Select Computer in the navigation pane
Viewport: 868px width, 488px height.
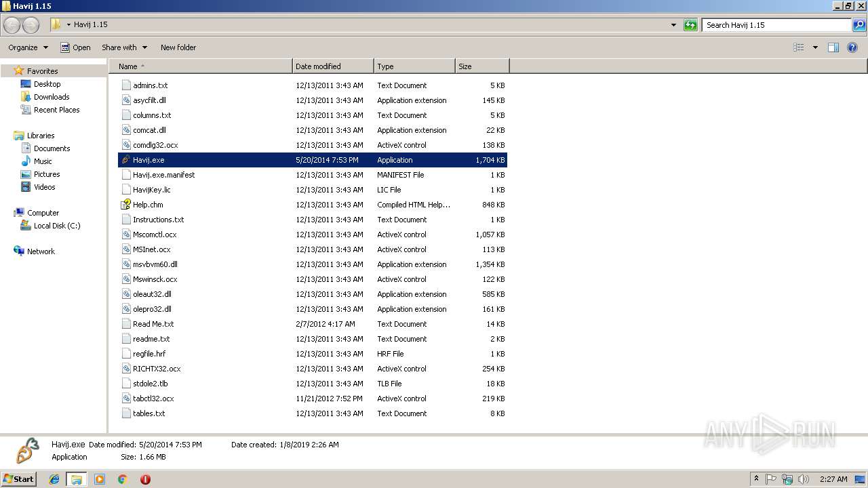(43, 213)
